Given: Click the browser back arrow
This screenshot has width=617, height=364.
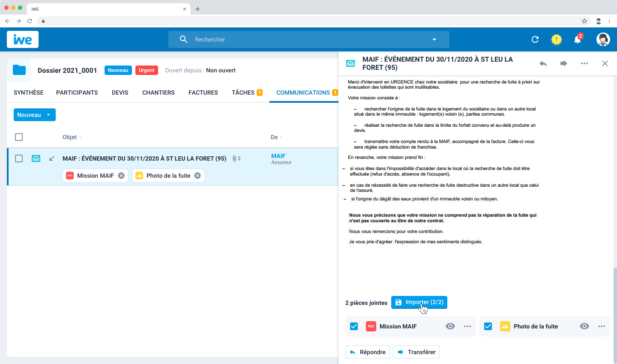Looking at the screenshot, I should tap(7, 21).
